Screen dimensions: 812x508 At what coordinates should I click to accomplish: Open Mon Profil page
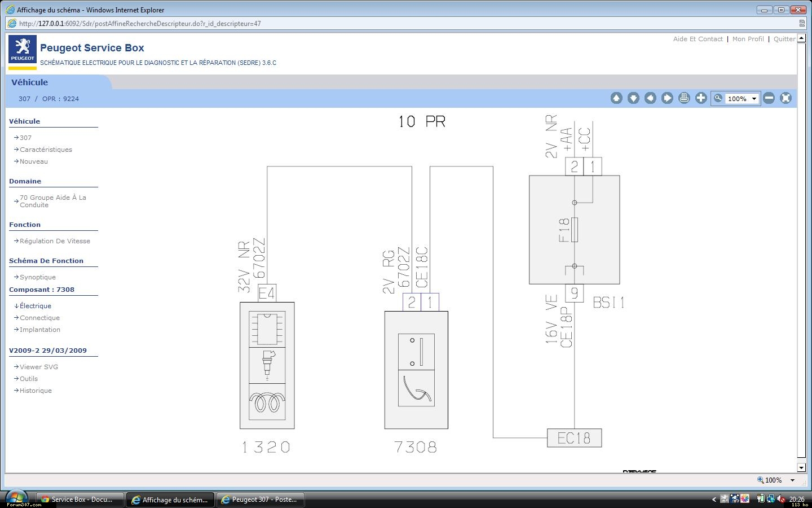[748, 39]
